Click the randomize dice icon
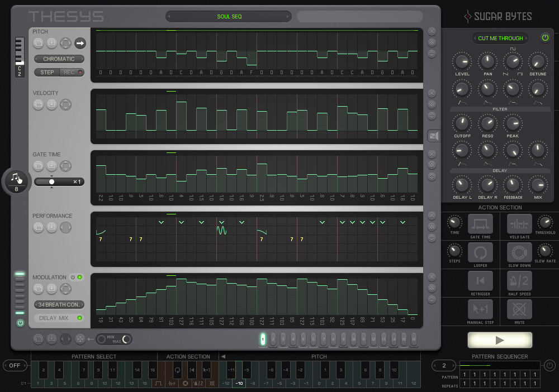The width and height of the screenshot is (559, 392). [80, 339]
